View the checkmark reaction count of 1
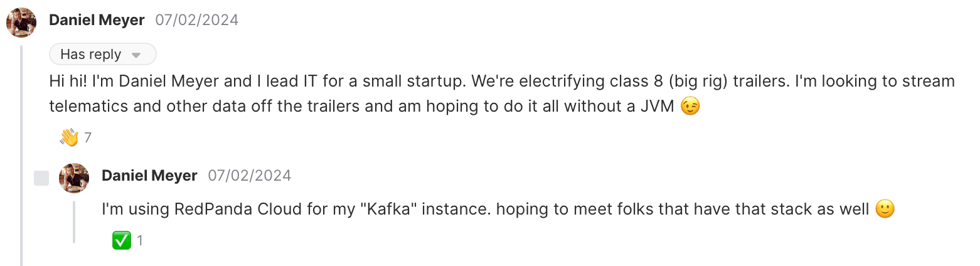This screenshot has height=266, width=980. (x=140, y=240)
